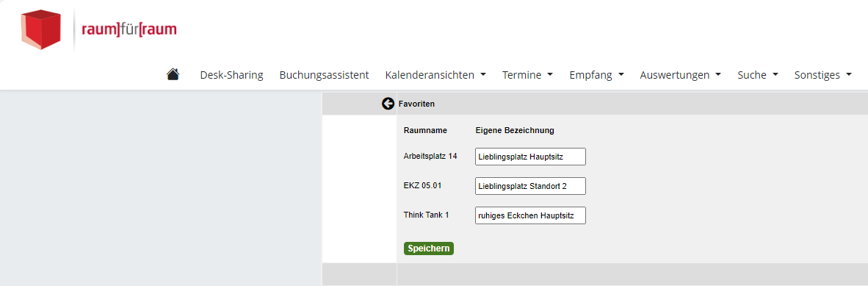868x286 pixels.
Task: Click the Favoriten heading text
Action: pyautogui.click(x=416, y=104)
